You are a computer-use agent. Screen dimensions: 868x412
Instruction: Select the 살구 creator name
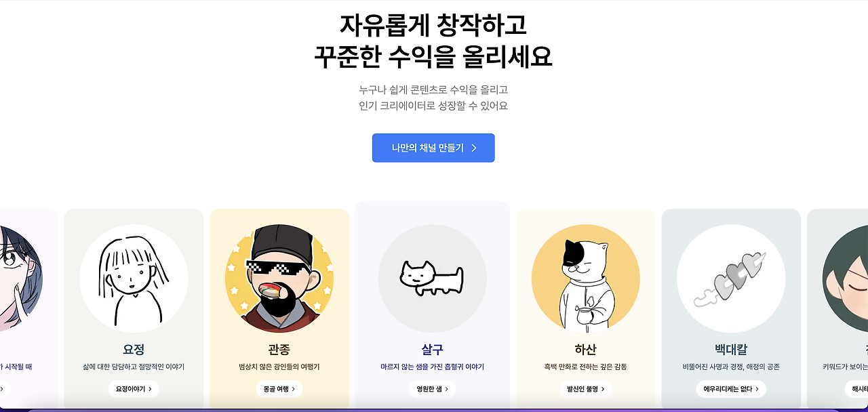433,350
